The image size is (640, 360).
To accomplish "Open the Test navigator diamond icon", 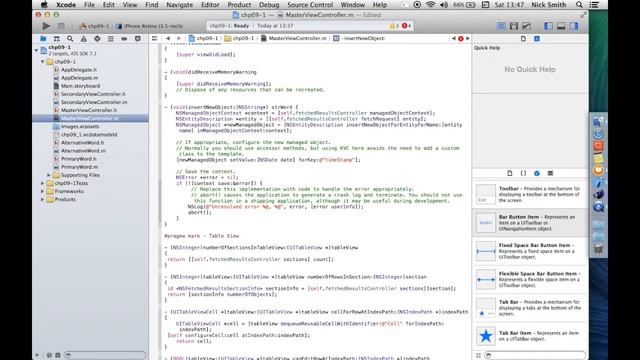I will tap(97, 38).
